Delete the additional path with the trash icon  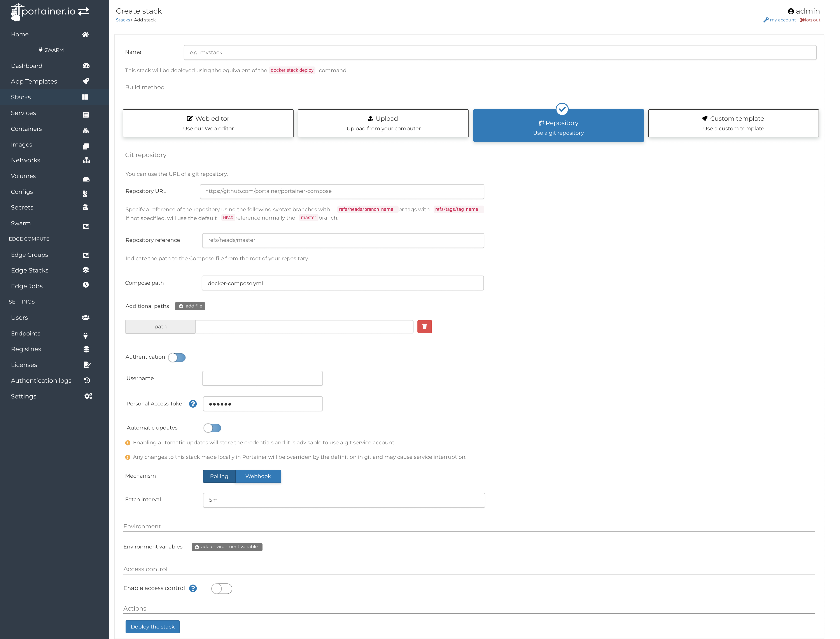[425, 326]
